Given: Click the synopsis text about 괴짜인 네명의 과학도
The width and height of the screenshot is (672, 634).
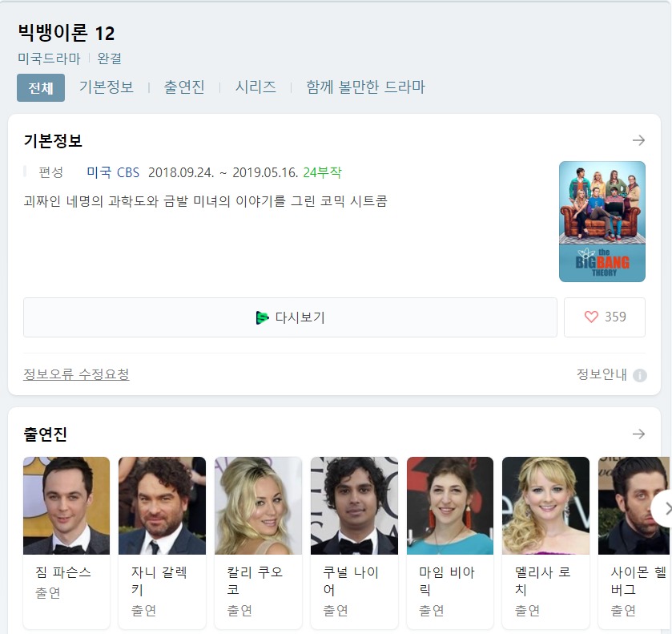Looking at the screenshot, I should pos(205,200).
